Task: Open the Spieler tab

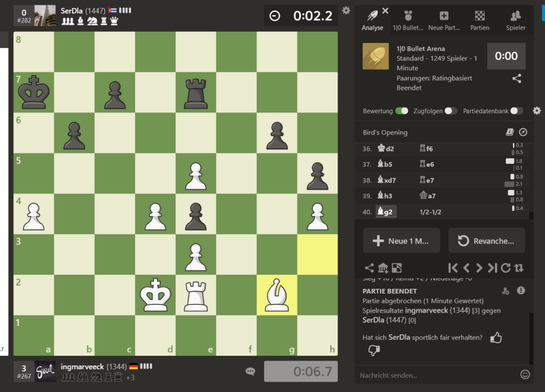Action: pos(515,21)
